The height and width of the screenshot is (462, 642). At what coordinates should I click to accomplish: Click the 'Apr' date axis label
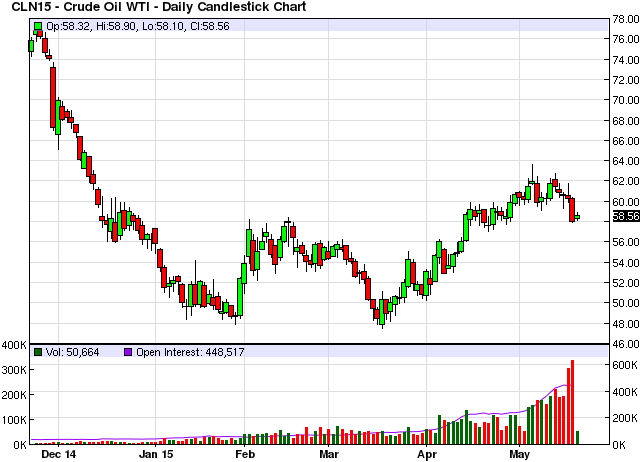(x=427, y=454)
